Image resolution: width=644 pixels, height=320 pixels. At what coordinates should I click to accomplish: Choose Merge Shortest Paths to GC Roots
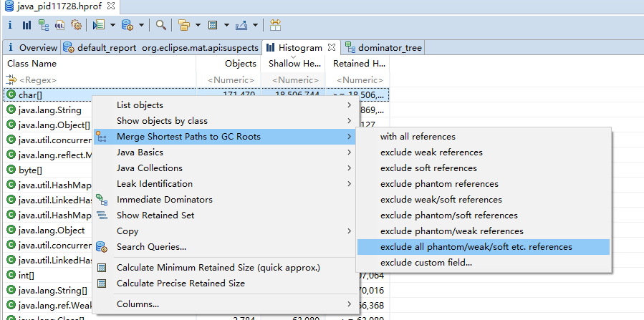[x=224, y=137]
